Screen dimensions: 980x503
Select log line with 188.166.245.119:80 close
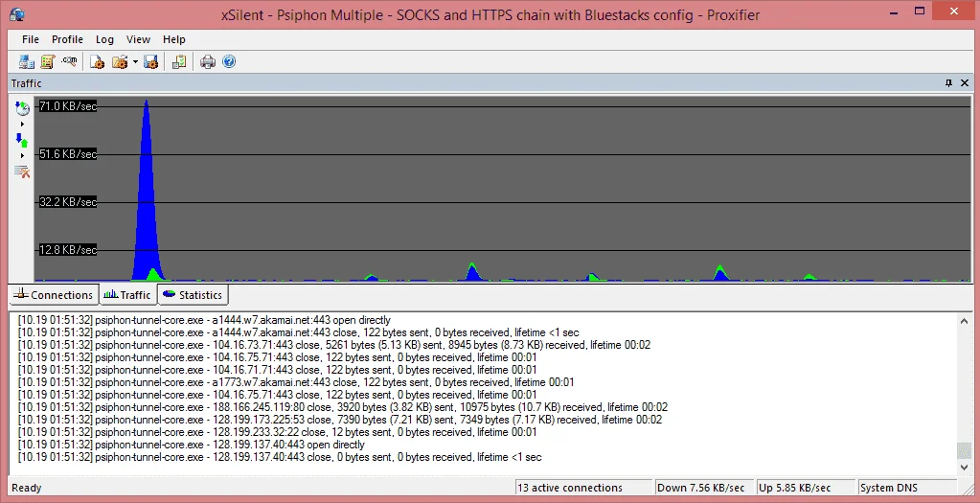point(343,407)
